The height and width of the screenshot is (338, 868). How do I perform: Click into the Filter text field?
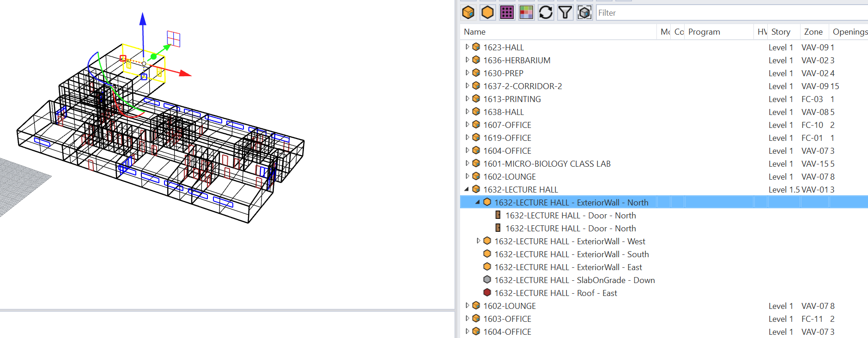pyautogui.click(x=730, y=13)
